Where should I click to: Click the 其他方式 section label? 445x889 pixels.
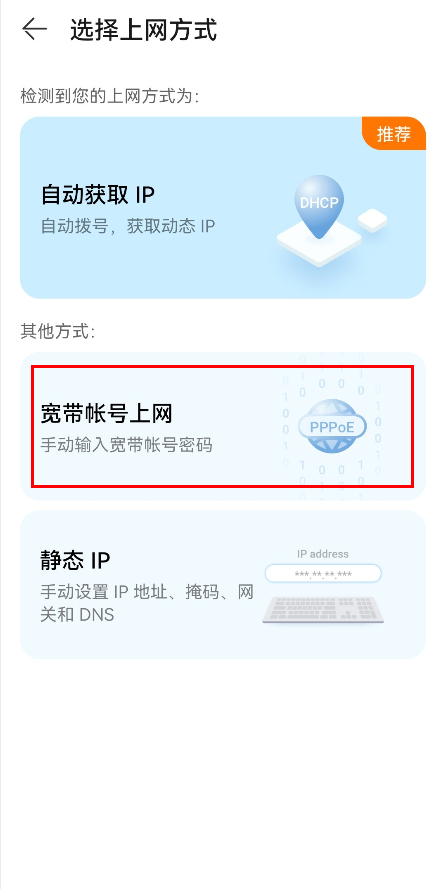pyautogui.click(x=58, y=332)
